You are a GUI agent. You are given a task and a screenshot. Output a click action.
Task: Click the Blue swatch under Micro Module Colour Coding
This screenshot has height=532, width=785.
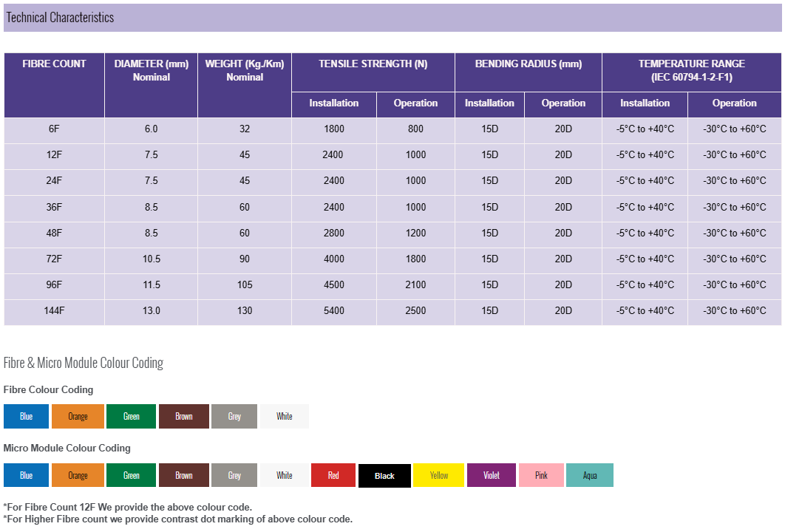[26, 475]
